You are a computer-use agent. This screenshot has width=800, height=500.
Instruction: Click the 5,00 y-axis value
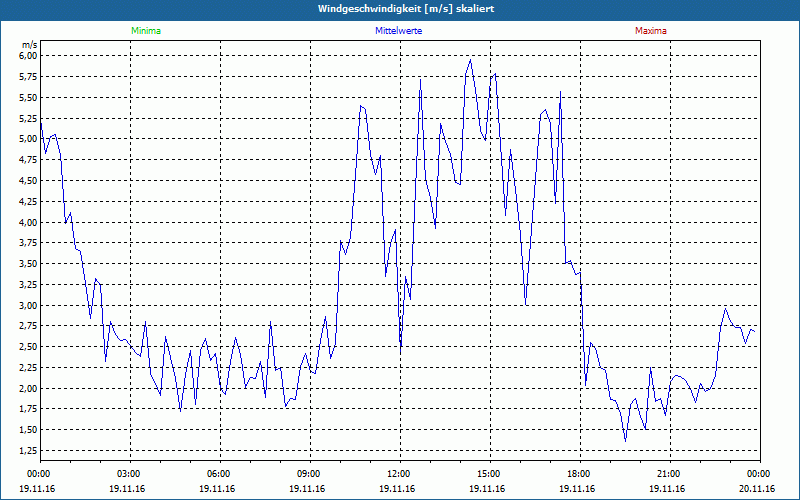pos(29,139)
